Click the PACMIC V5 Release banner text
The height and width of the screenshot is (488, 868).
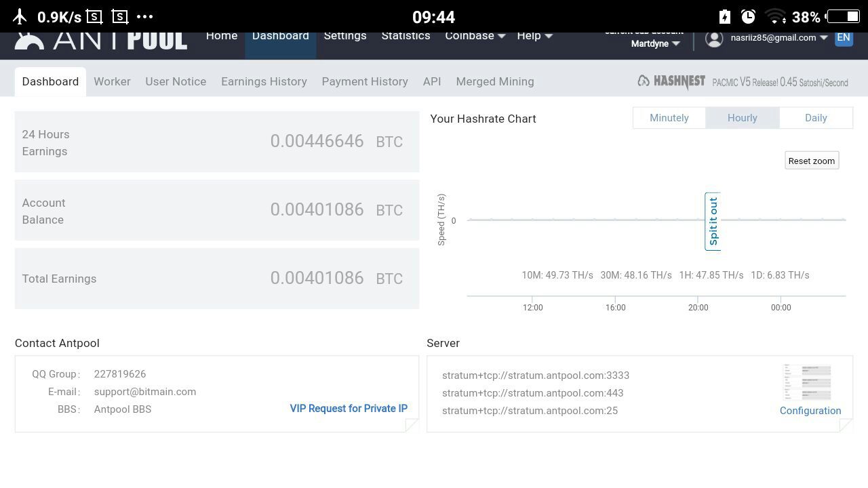pos(780,82)
